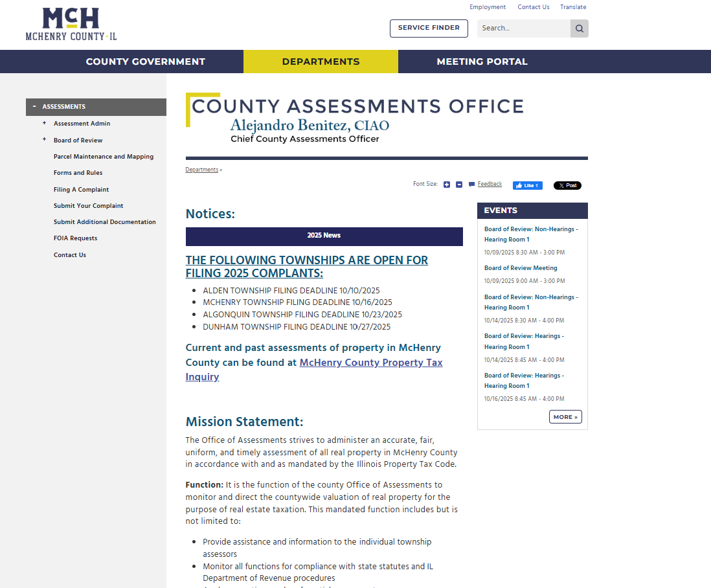This screenshot has width=711, height=588.
Task: Open the Meeting Portal tab
Action: click(x=482, y=62)
